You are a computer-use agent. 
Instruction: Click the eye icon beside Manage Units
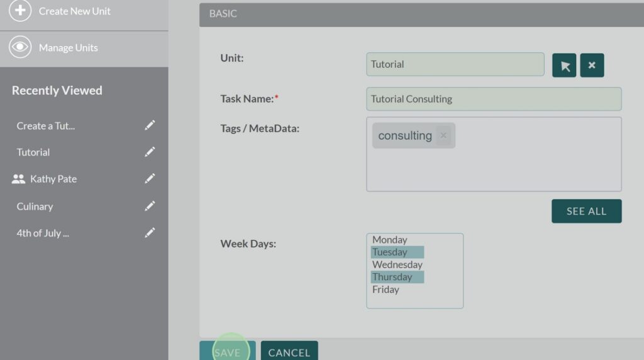click(x=20, y=48)
